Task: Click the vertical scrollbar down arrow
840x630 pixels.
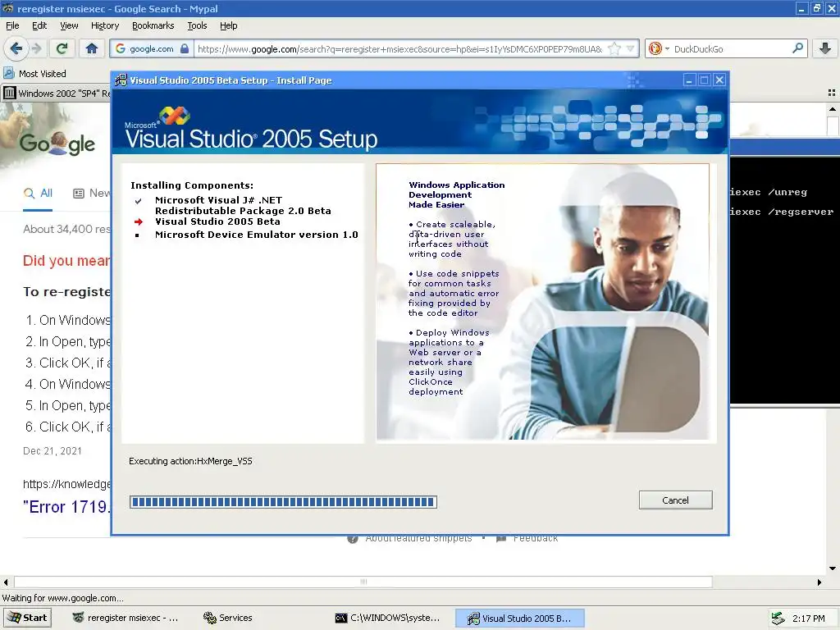Action: pyautogui.click(x=832, y=568)
